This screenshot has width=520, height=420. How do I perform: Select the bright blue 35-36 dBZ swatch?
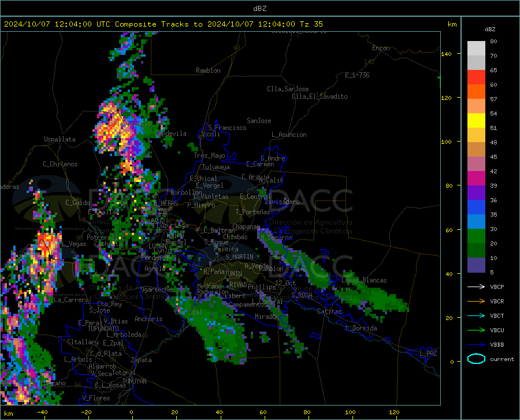point(476,207)
